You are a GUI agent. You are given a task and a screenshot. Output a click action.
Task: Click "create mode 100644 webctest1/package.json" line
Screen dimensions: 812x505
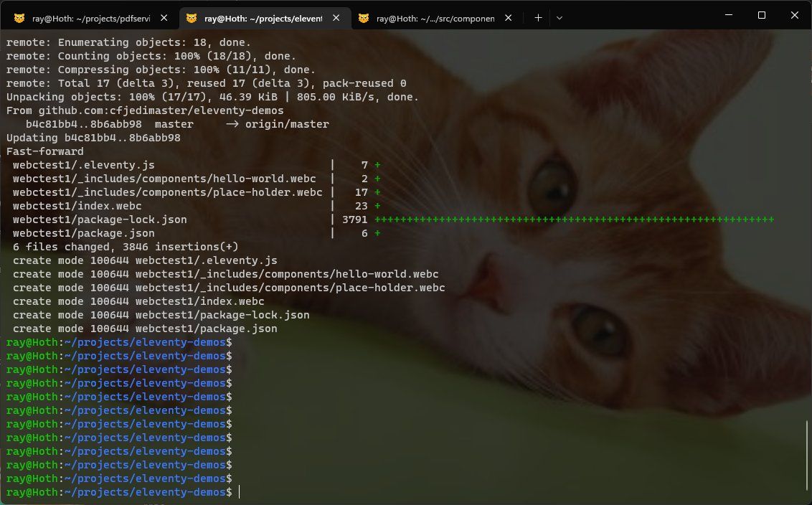[145, 329]
